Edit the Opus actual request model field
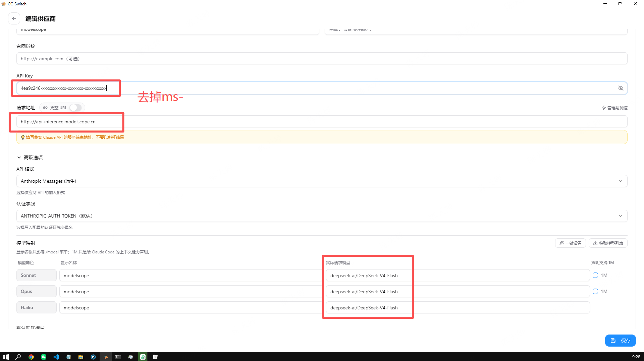Screen dimensions: 644x361 (x=458, y=292)
